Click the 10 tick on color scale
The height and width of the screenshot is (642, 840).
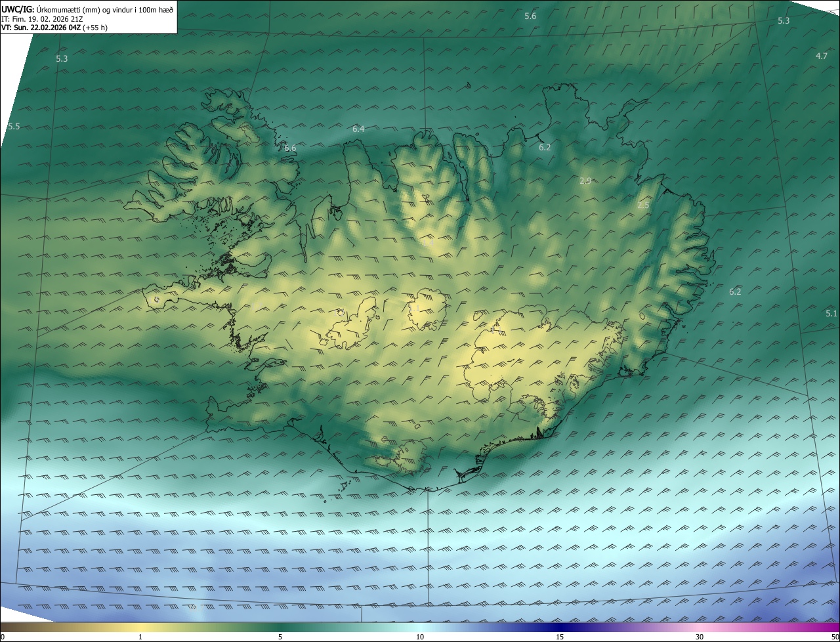coord(420,637)
